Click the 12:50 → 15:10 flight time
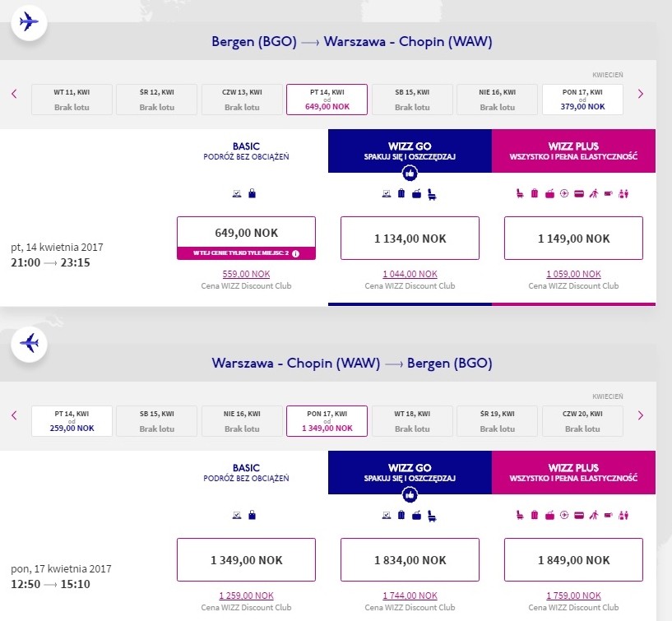Viewport: 672px width, 621px height. pyautogui.click(x=50, y=584)
